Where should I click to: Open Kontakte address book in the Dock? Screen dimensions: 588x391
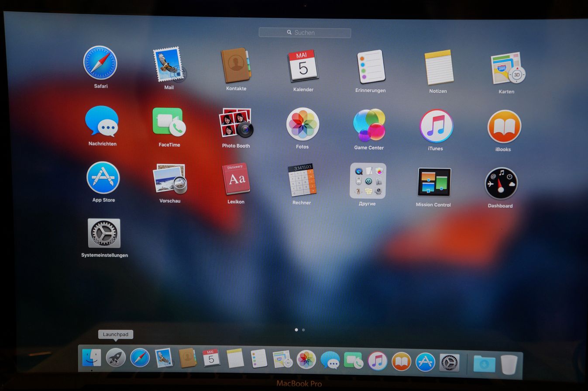(188, 358)
